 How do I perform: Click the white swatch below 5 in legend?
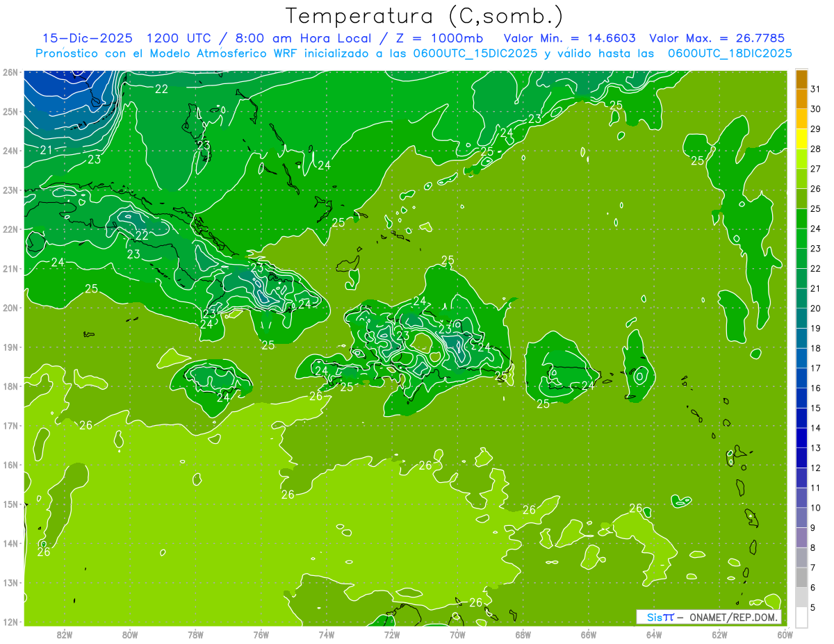point(801,617)
